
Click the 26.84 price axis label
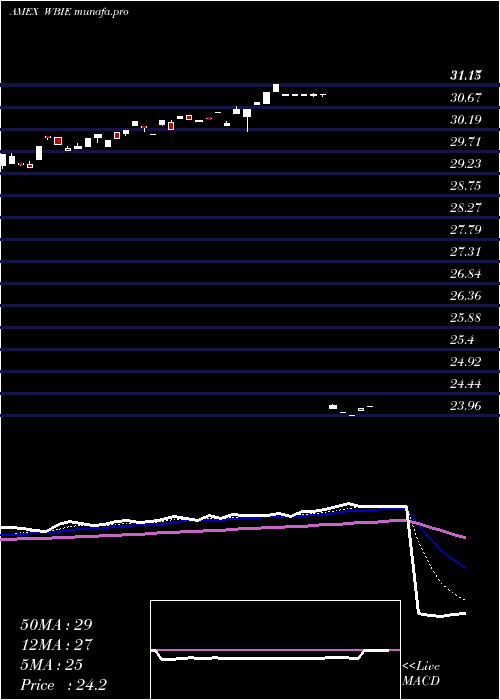[466, 274]
